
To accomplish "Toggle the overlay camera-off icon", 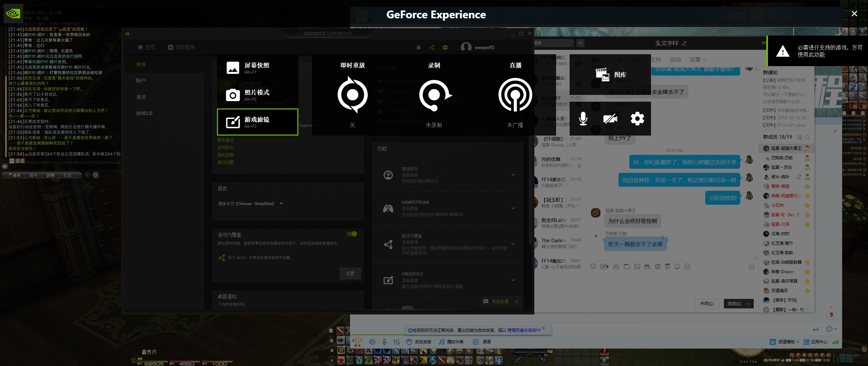I will 610,119.
